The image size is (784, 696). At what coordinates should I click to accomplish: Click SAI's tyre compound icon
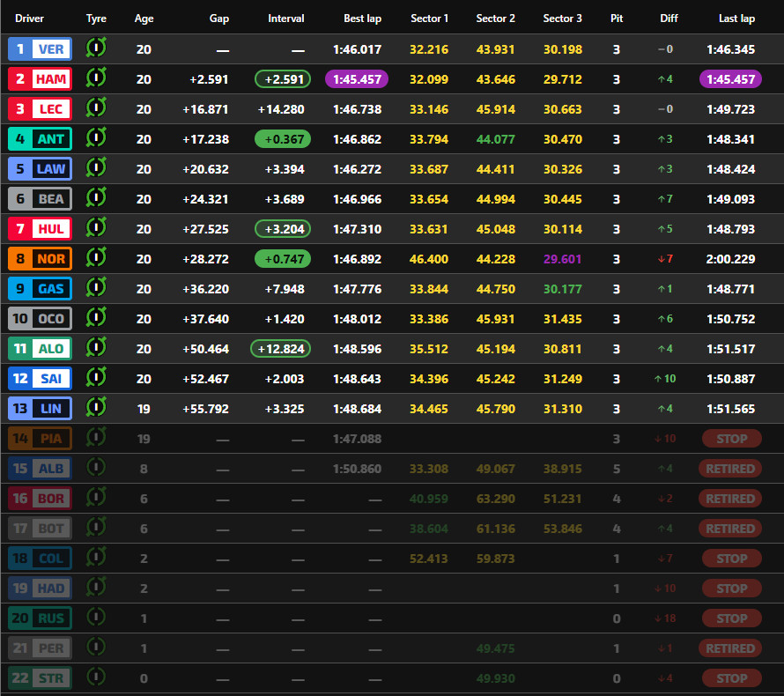coord(96,378)
